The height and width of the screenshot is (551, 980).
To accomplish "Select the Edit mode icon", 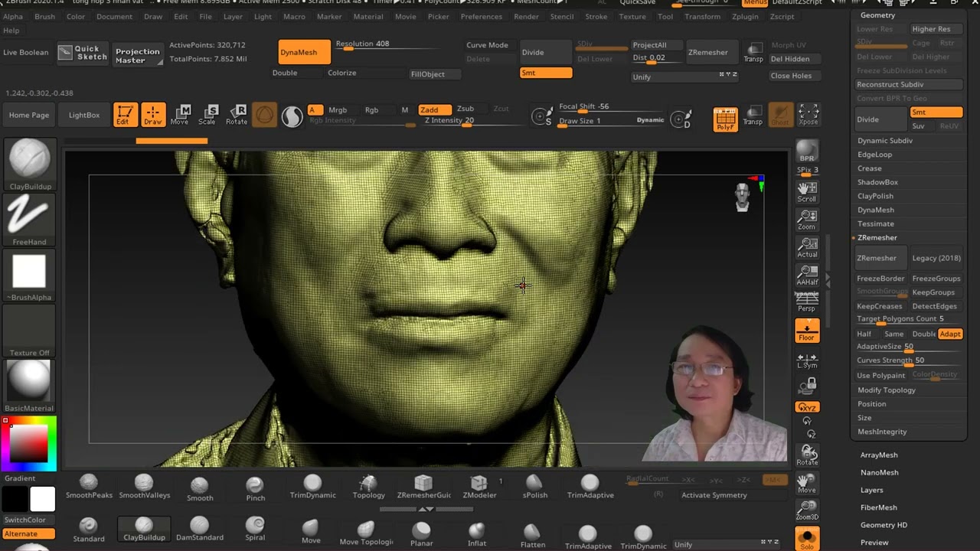I will click(125, 115).
